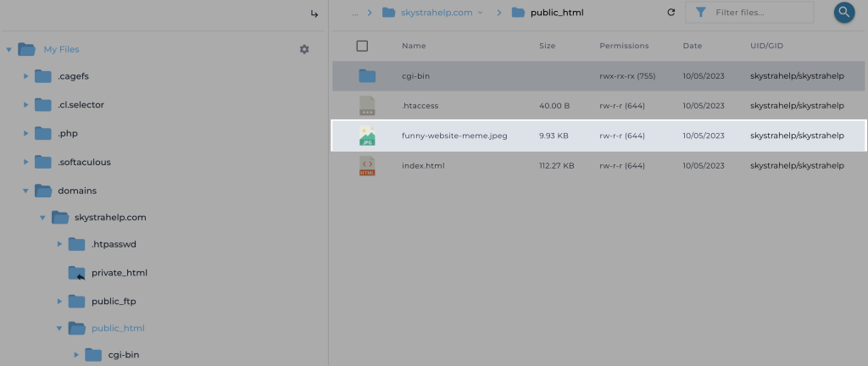Expand the .cagefs folder tree arrow
This screenshot has height=366, width=868.
26,76
